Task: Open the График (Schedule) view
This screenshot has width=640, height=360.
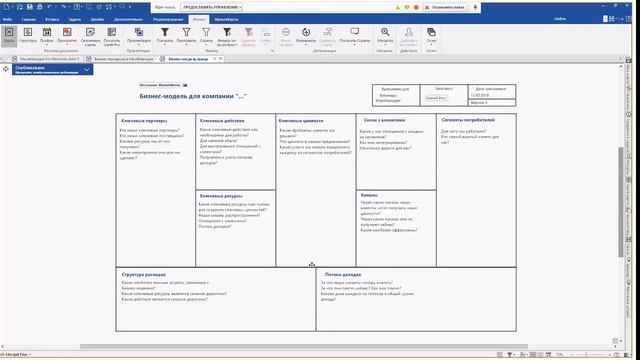Action: 47,32
